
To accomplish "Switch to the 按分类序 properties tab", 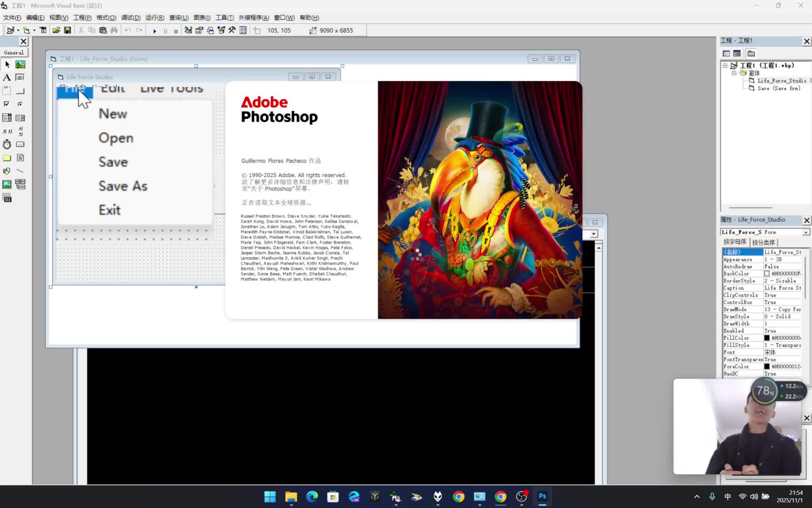I will [x=763, y=242].
